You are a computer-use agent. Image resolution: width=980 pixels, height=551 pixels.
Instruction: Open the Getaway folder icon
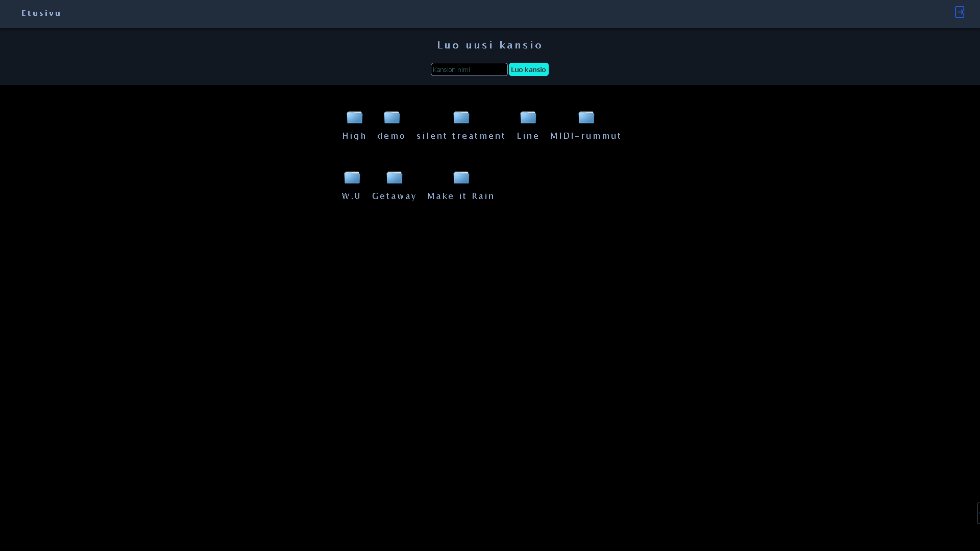click(x=394, y=178)
